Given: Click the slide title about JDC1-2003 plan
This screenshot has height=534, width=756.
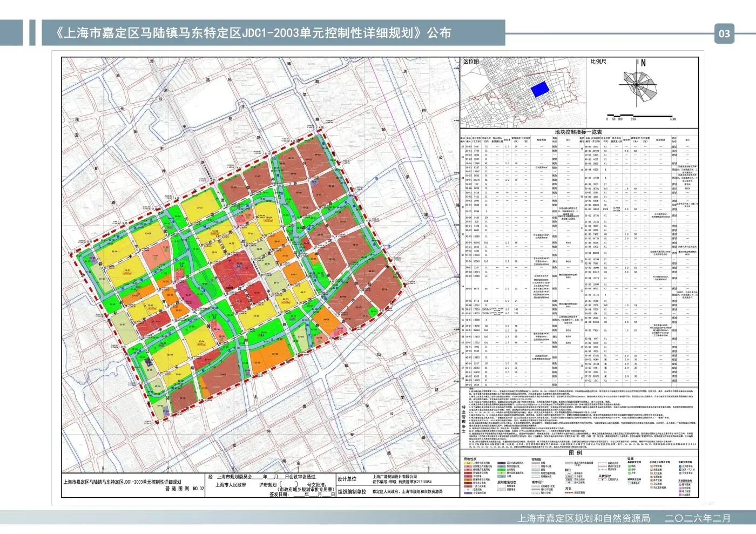Looking at the screenshot, I should 253,33.
